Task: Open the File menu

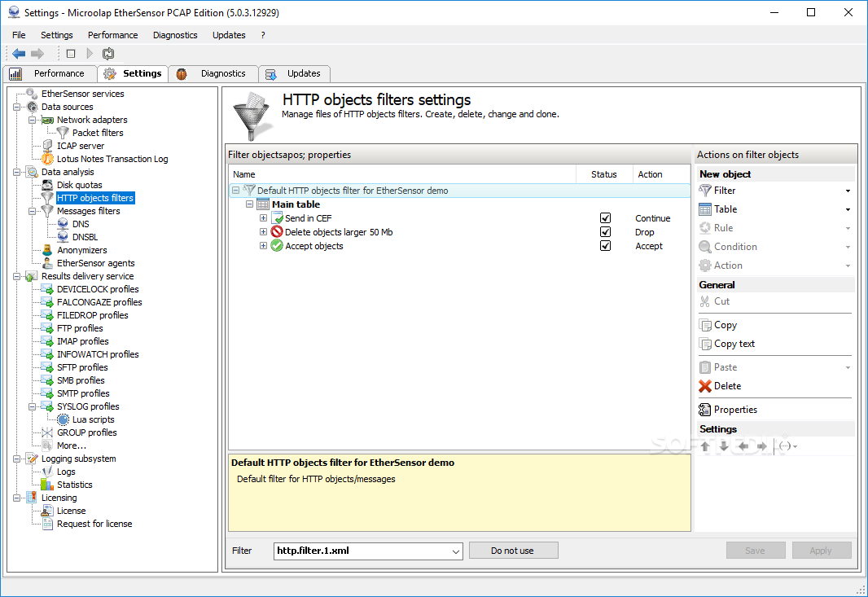Action: pyautogui.click(x=19, y=35)
